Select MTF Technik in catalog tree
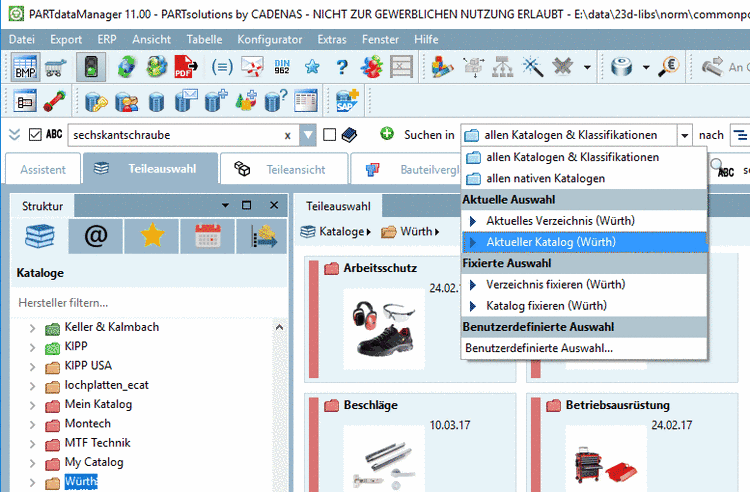 [x=98, y=443]
